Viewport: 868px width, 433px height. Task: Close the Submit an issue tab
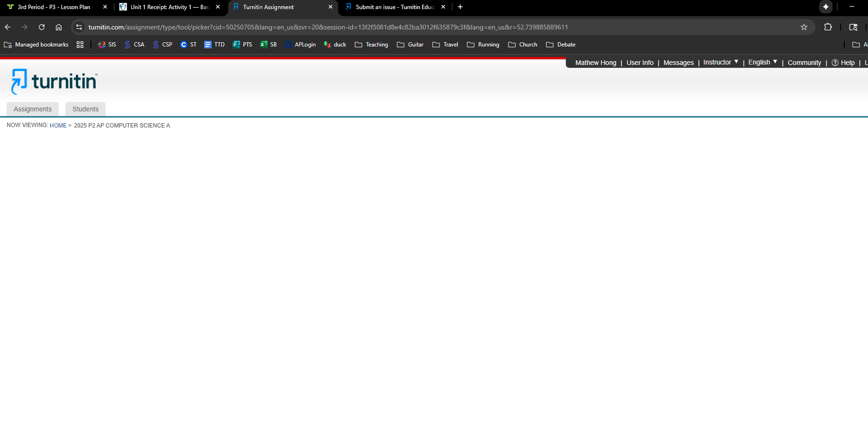coord(443,7)
